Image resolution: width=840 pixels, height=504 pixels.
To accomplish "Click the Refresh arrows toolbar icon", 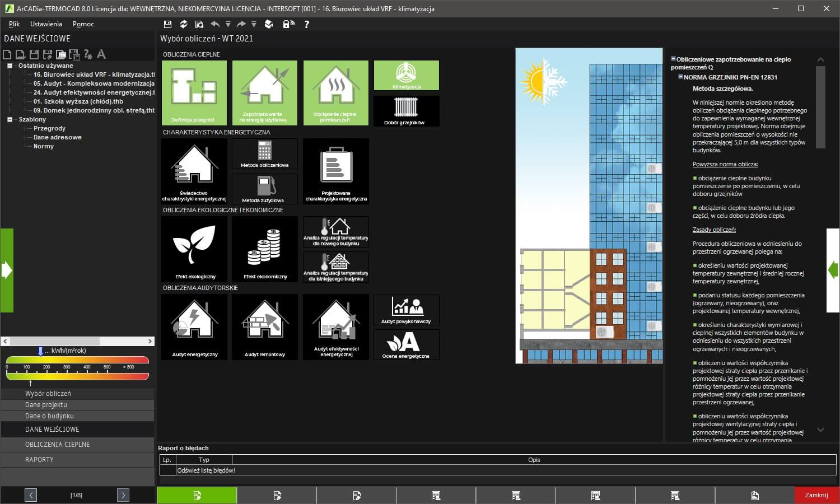I will click(183, 24).
